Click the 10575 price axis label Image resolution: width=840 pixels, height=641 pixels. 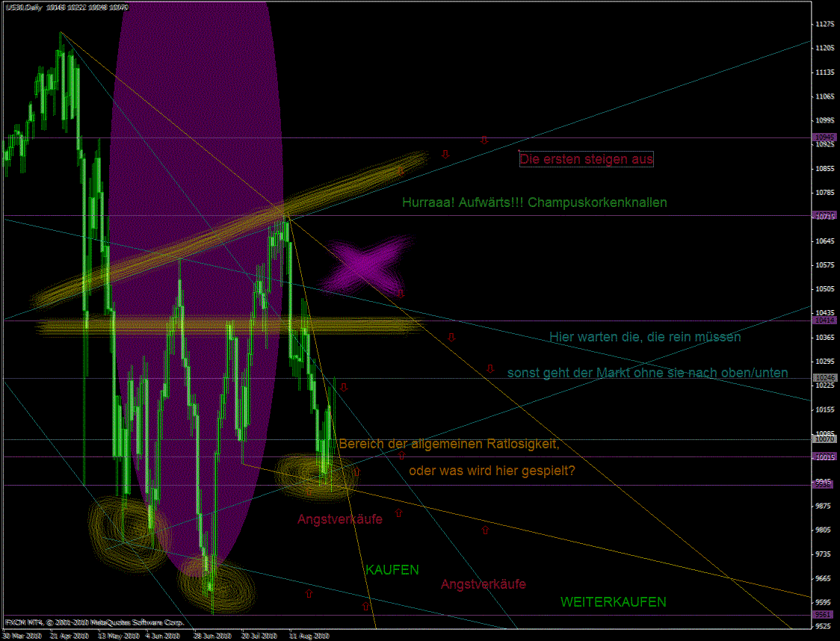[825, 265]
